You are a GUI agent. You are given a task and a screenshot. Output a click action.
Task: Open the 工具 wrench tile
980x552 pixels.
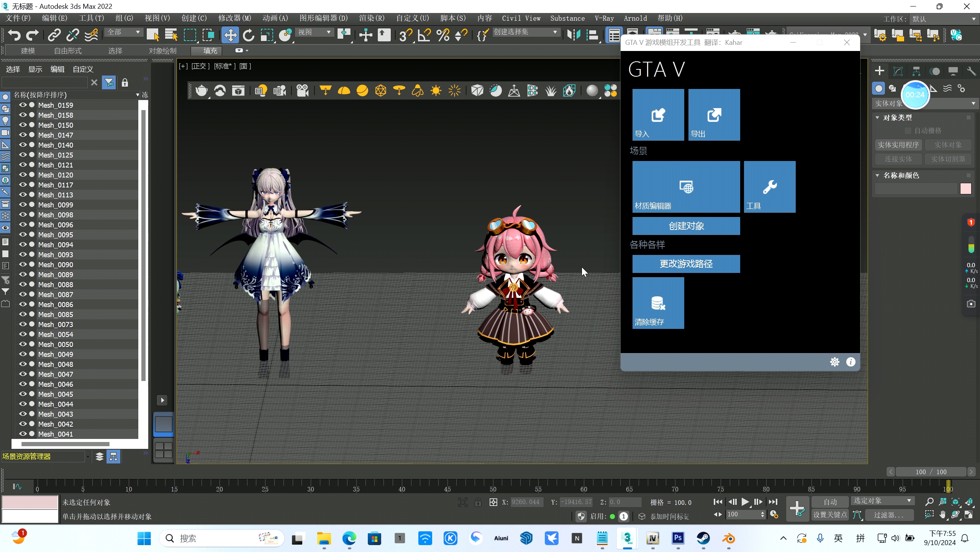coord(770,187)
